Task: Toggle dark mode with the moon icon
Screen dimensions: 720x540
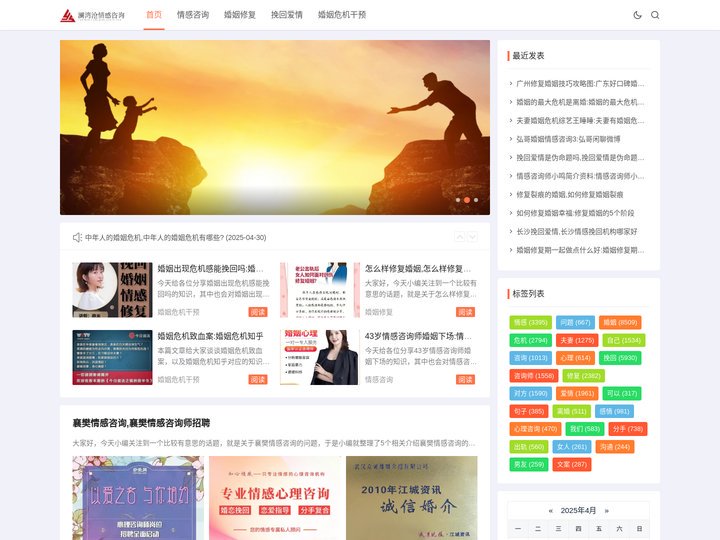Action: coord(637,15)
